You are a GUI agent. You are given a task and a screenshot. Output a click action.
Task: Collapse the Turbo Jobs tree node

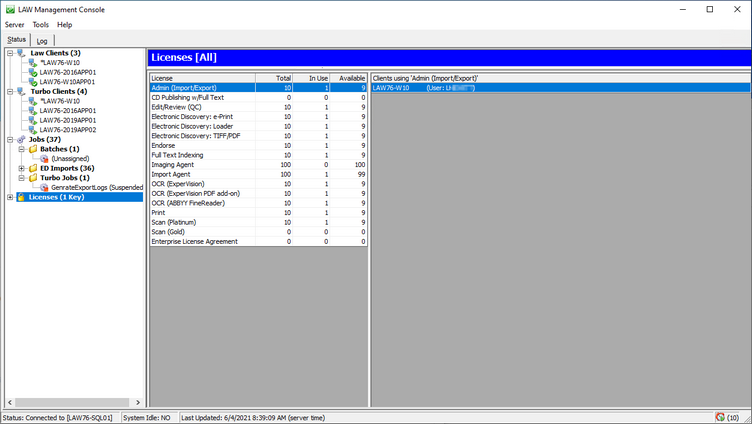click(21, 178)
